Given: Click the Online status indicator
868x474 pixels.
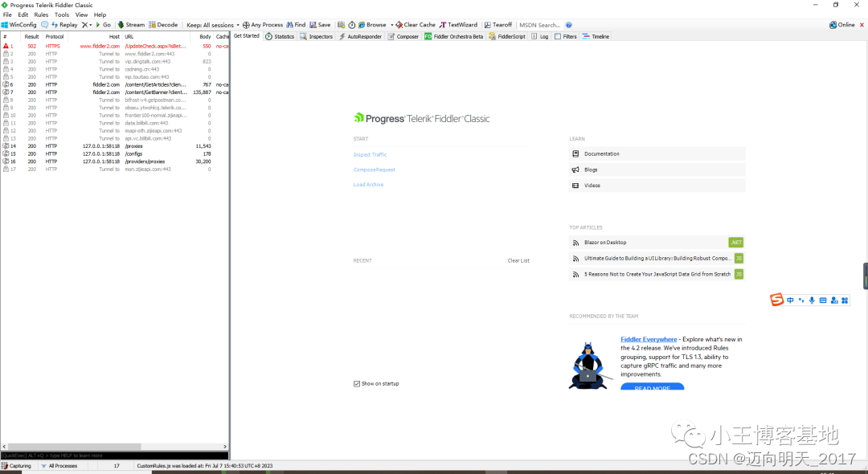Looking at the screenshot, I should (842, 25).
